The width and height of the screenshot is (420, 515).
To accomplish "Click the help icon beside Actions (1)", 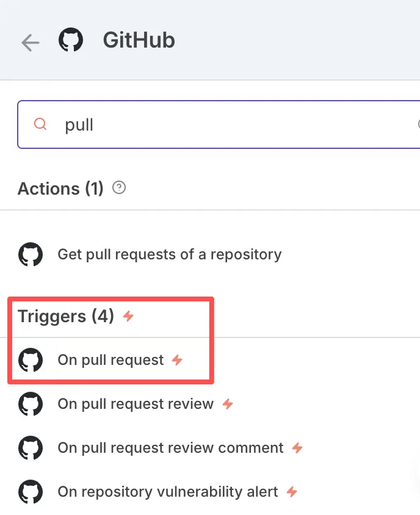I will (120, 188).
